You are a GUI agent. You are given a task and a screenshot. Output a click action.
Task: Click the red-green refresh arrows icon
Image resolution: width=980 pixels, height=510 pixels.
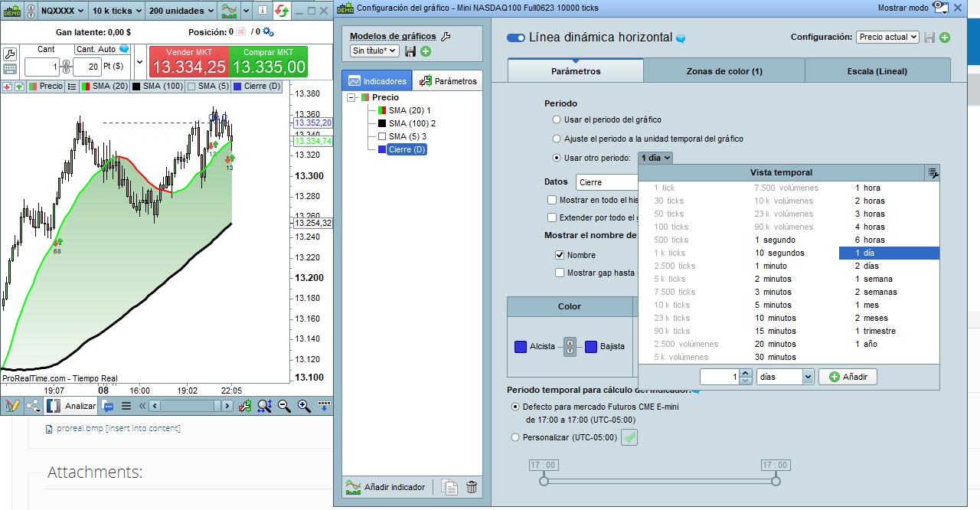point(282,11)
